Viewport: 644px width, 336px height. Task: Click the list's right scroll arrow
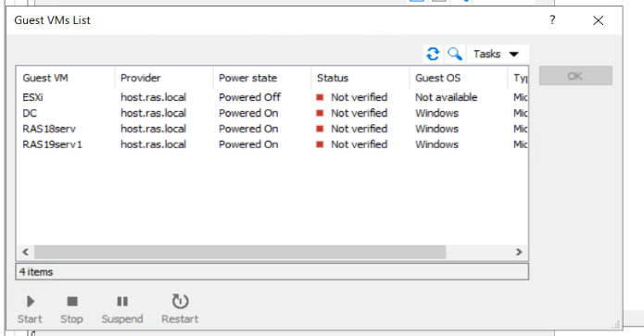(x=519, y=252)
